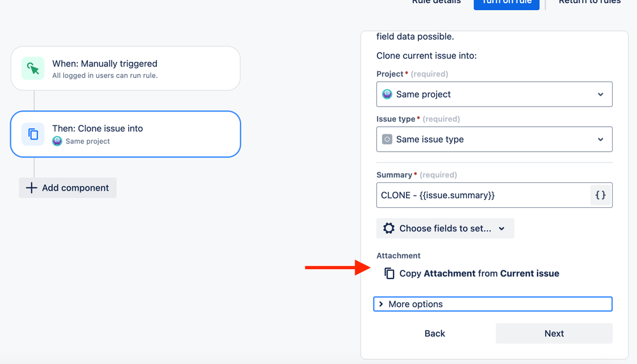637x364 pixels.
Task: Open the Rule details tab
Action: [x=436, y=2]
